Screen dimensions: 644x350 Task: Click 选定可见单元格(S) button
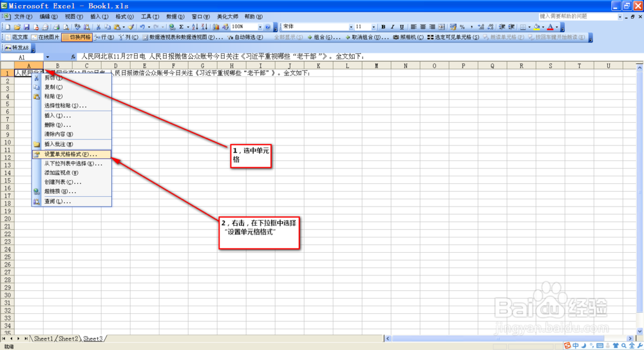(453, 37)
